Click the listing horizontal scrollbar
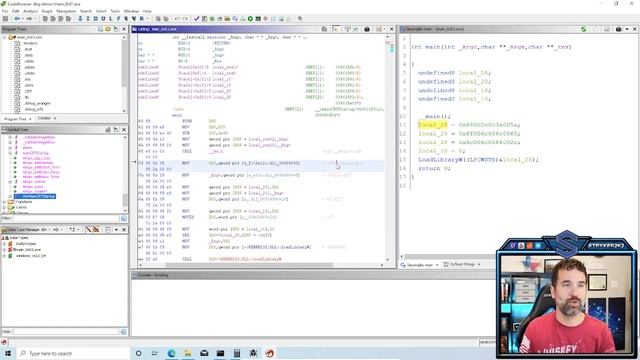The image size is (640, 360). point(249,265)
